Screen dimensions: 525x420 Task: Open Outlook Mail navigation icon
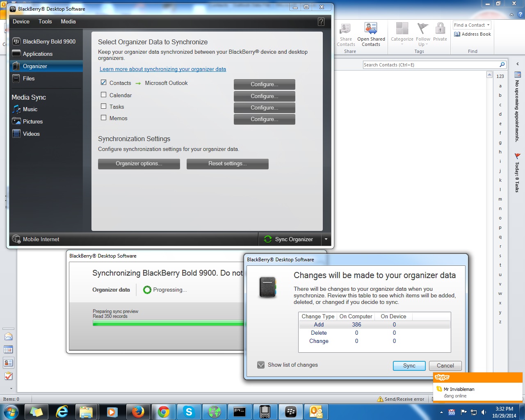click(x=8, y=336)
